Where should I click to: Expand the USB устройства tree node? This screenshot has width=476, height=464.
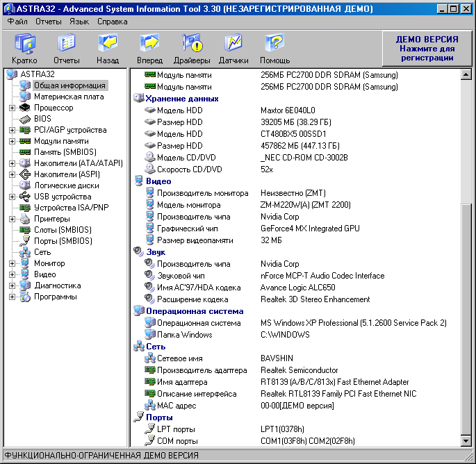point(12,197)
